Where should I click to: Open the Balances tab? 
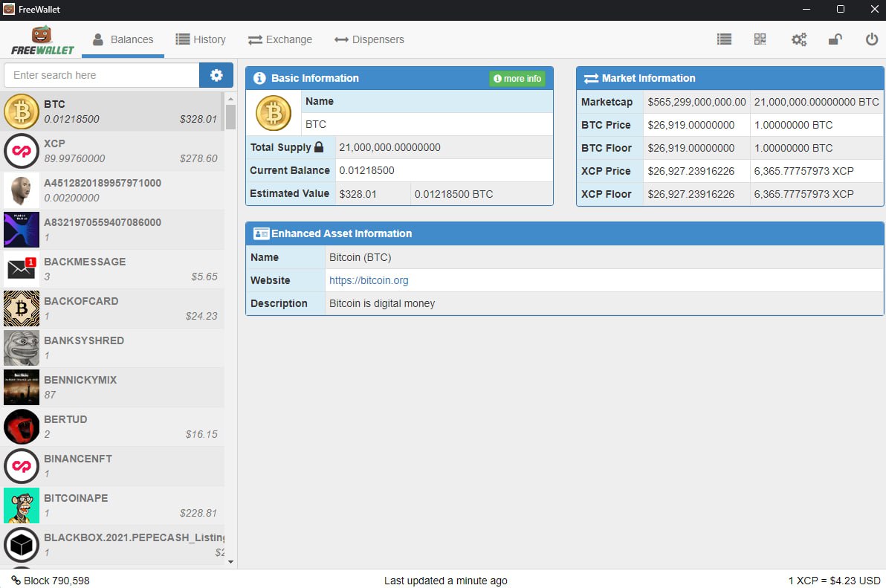click(x=123, y=39)
